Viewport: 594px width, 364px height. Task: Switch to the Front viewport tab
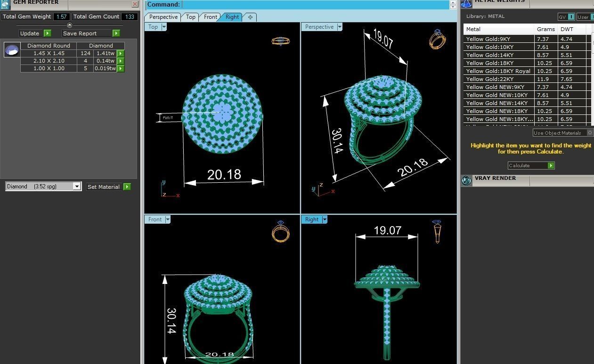click(210, 17)
